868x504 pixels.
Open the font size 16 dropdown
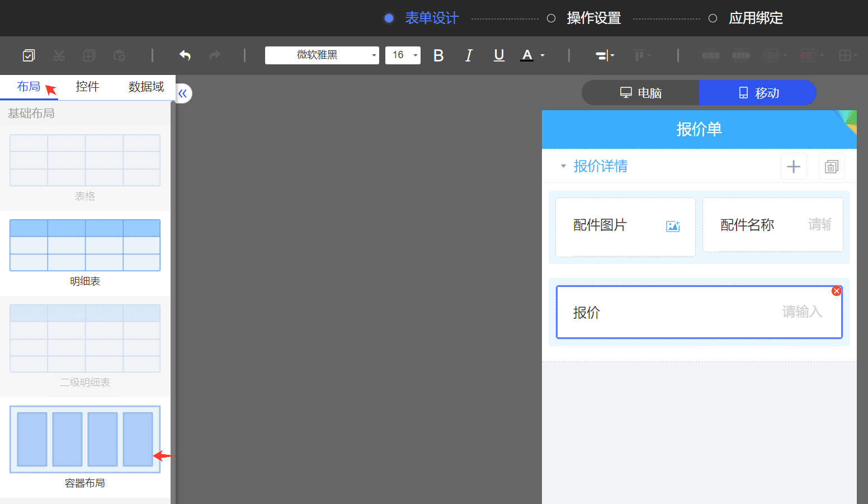click(403, 55)
